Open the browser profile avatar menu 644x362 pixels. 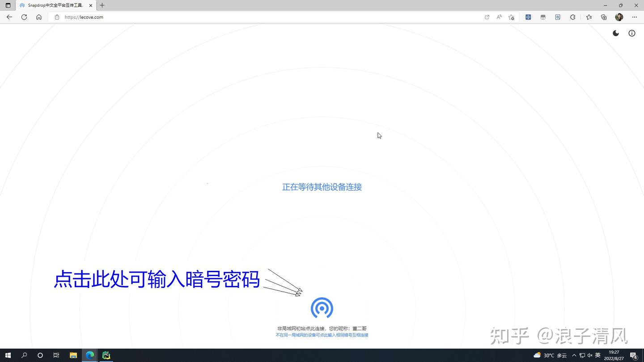point(619,17)
